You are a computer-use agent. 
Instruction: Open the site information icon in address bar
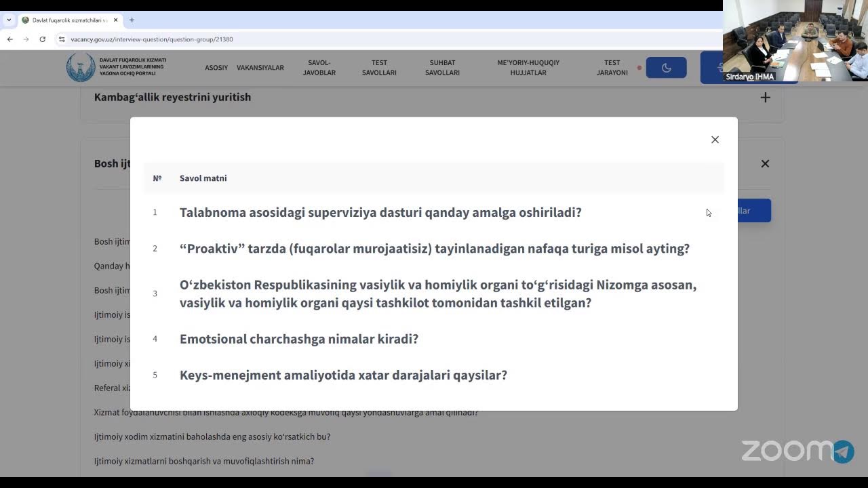pyautogui.click(x=62, y=39)
